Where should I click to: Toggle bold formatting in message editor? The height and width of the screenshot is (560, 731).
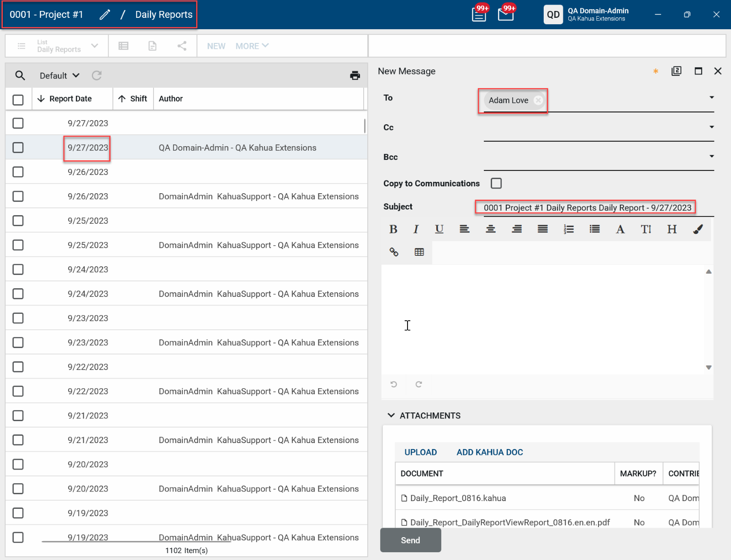[393, 229]
